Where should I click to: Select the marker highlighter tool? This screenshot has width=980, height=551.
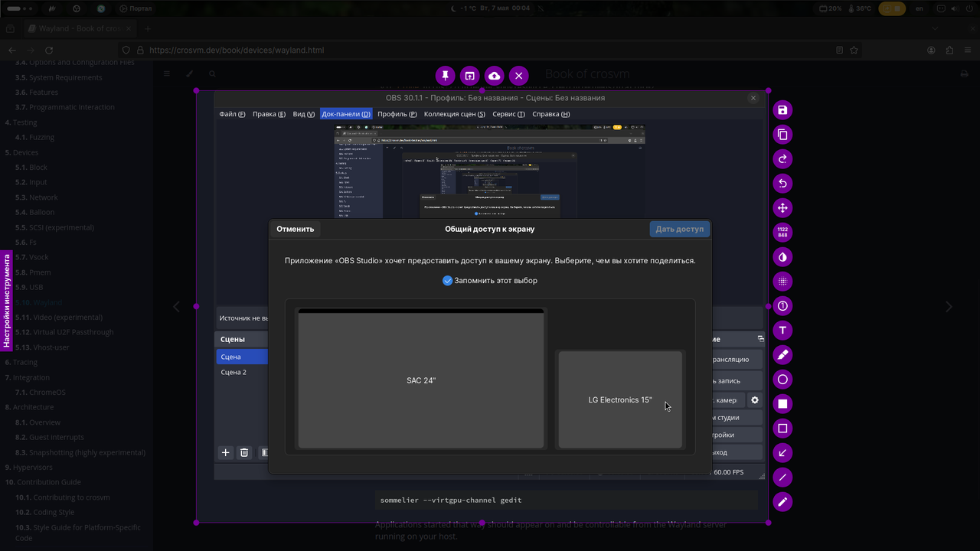pos(782,355)
